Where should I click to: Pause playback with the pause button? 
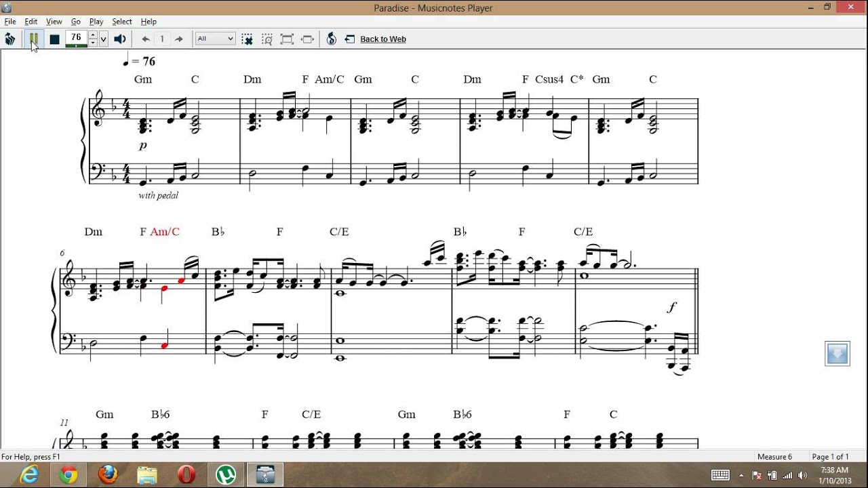(33, 39)
